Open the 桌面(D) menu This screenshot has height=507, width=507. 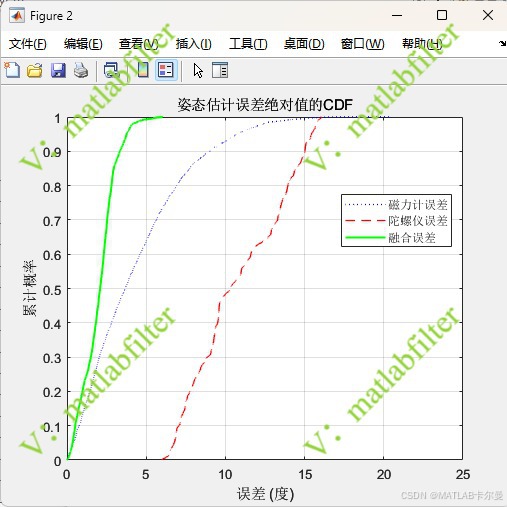304,44
